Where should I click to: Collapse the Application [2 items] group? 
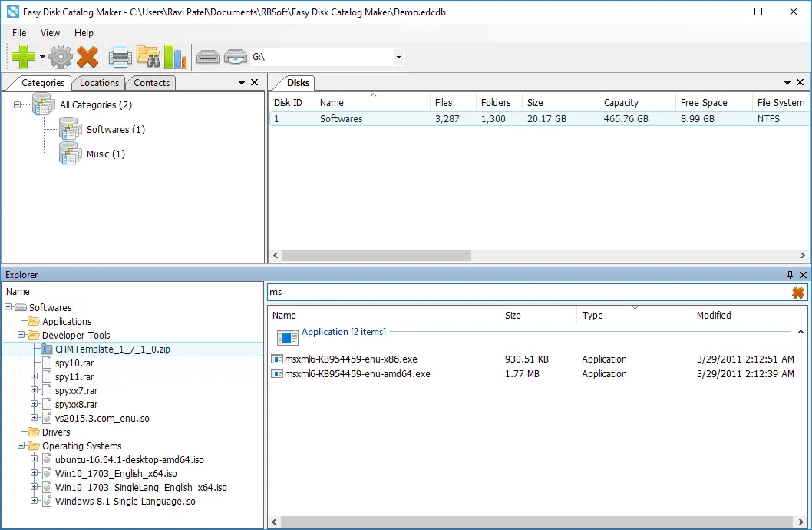tap(800, 332)
